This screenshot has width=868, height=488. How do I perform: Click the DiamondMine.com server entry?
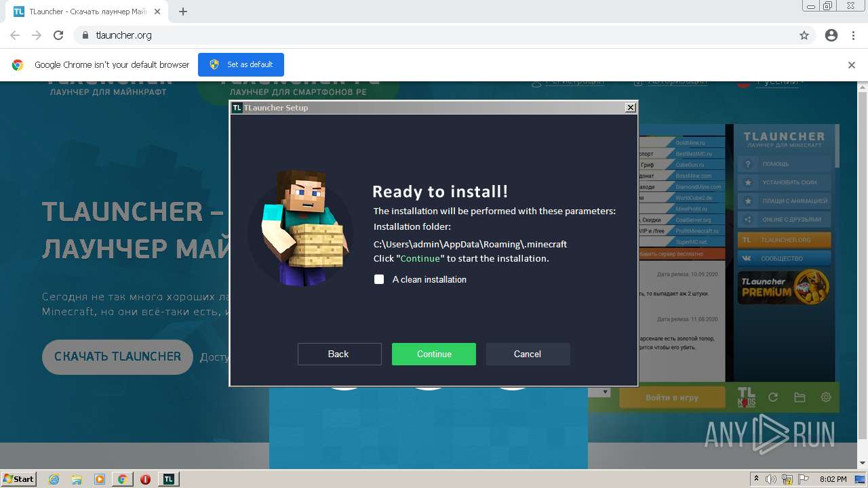click(x=698, y=187)
